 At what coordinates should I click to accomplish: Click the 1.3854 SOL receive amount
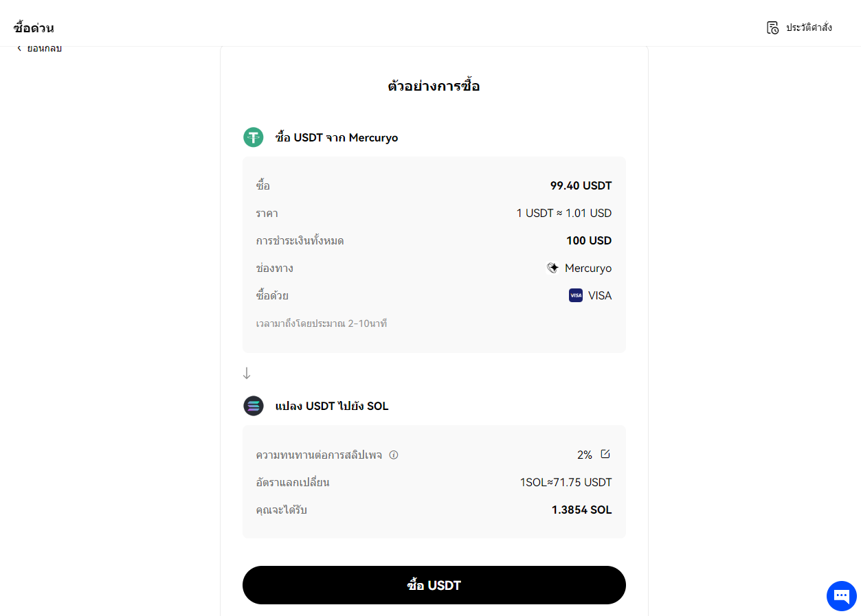(x=581, y=510)
